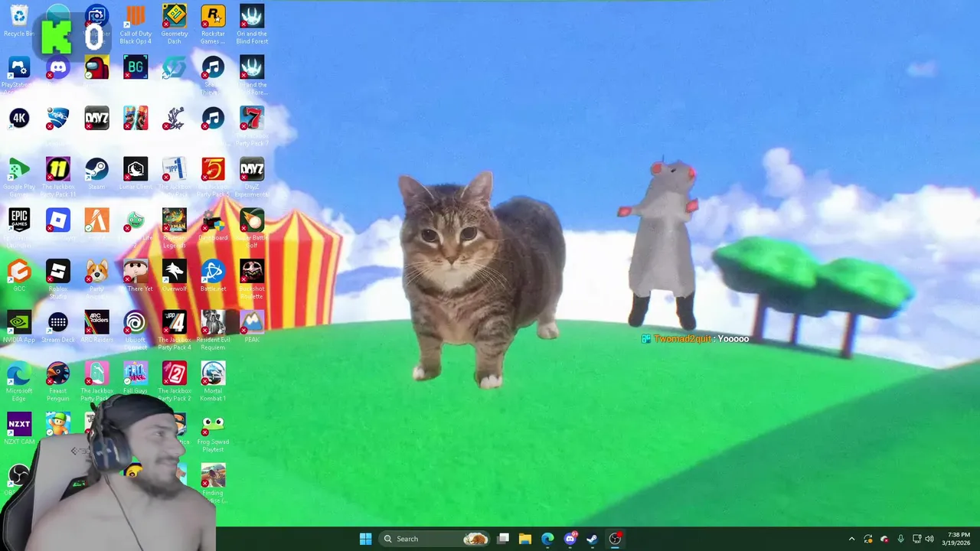Image resolution: width=980 pixels, height=551 pixels.
Task: Open Lunar Client desktop icon
Action: click(x=136, y=173)
